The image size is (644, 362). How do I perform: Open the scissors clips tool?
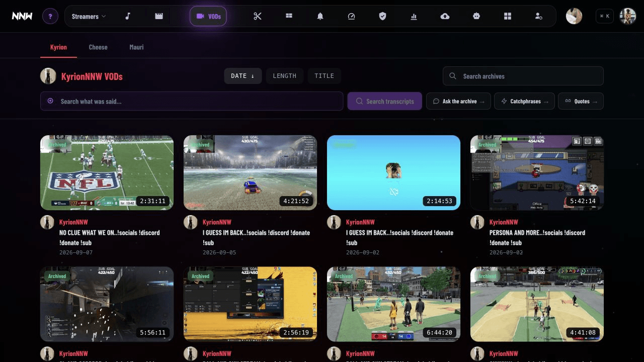(258, 16)
